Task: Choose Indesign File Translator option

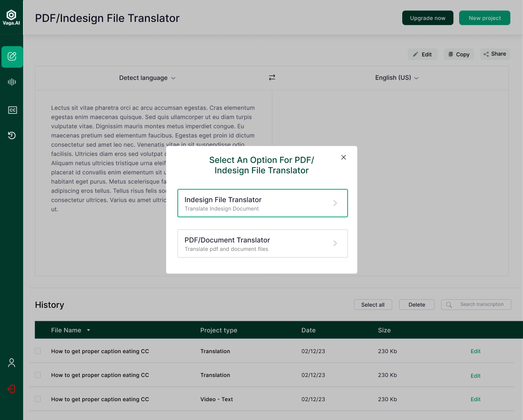Action: [263, 203]
